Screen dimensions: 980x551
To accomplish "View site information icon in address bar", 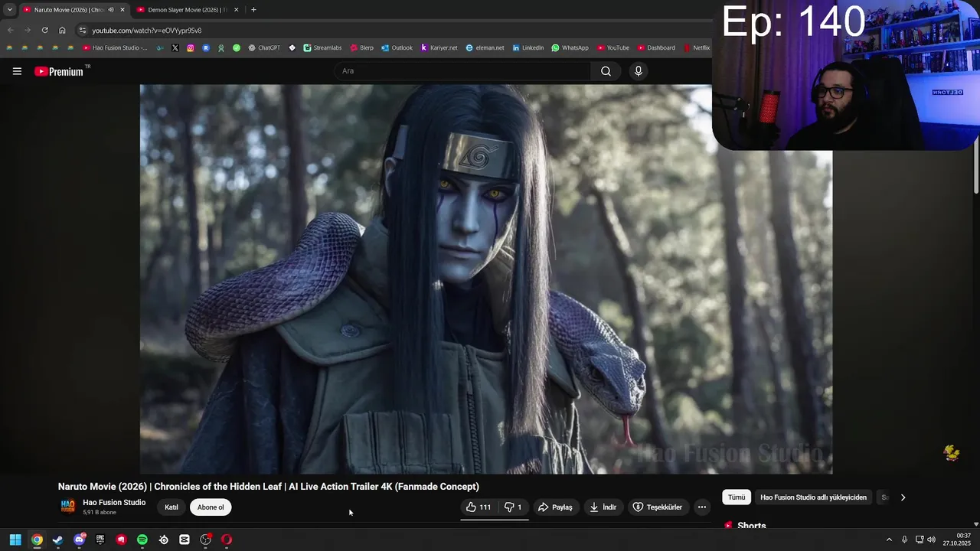I will coord(83,30).
